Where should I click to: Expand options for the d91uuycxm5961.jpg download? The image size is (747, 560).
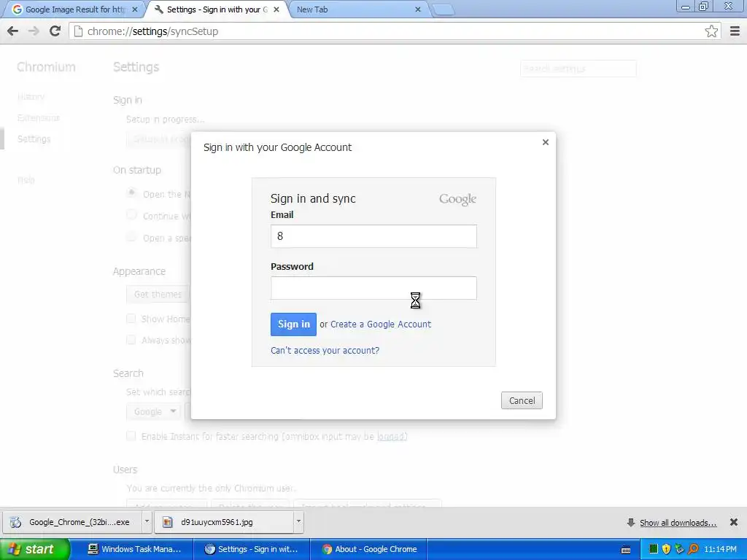(x=298, y=522)
